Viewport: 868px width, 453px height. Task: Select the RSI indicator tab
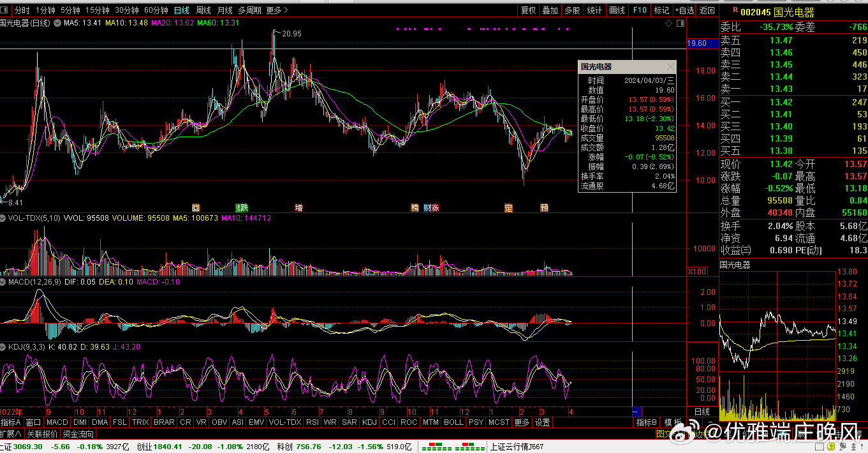[313, 422]
